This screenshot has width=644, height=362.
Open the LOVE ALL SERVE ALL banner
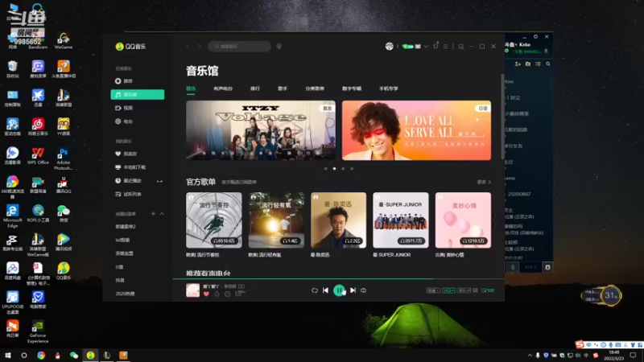pos(416,130)
